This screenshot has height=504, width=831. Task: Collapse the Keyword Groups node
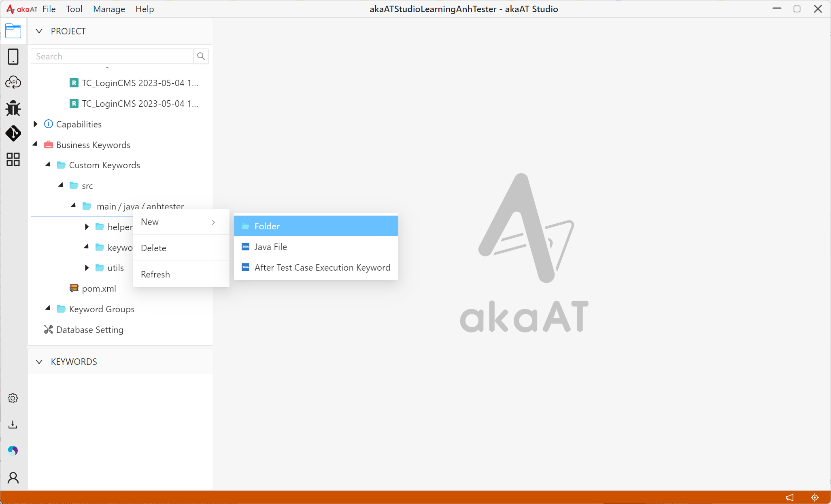coord(48,309)
